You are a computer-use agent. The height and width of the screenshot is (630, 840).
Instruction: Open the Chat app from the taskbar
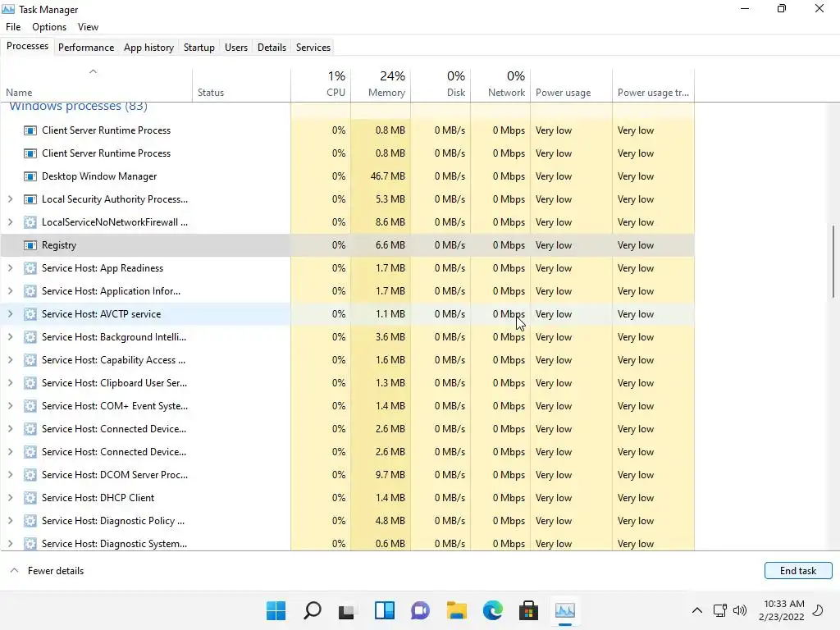pos(421,610)
